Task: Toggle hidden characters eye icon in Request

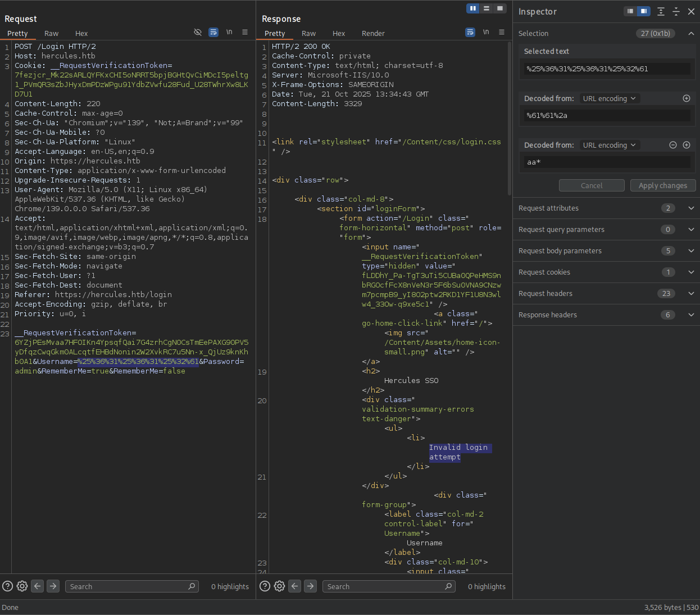Action: pos(198,33)
